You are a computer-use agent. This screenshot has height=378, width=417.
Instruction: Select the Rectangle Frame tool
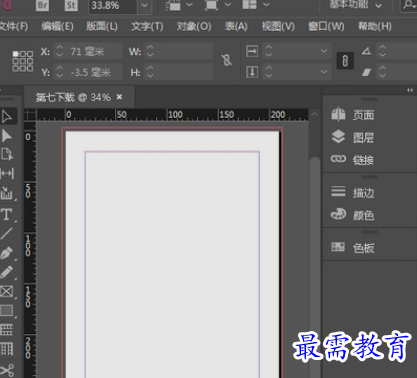[7, 291]
